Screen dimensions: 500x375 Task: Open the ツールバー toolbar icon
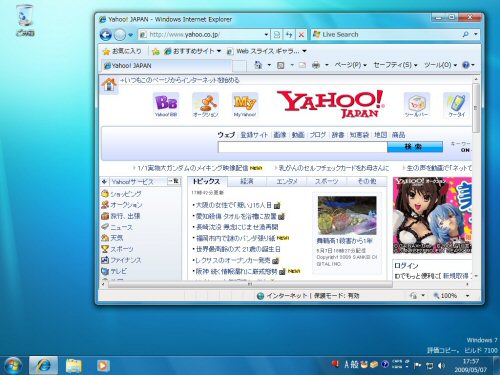click(x=417, y=105)
